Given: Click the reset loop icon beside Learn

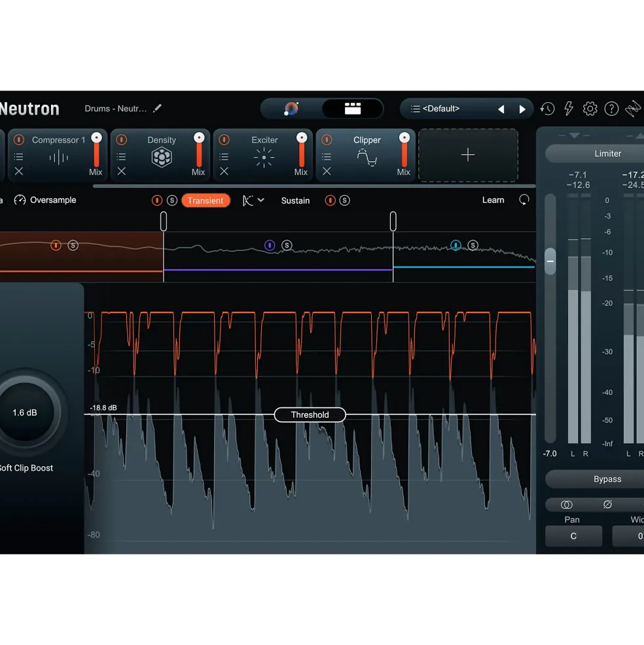Looking at the screenshot, I should coord(524,200).
